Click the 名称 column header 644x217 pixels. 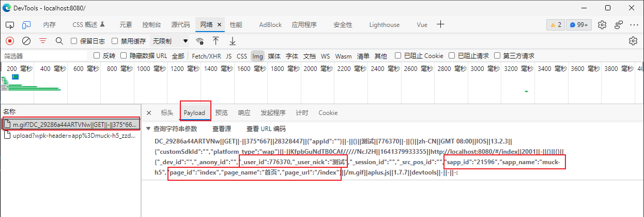pyautogui.click(x=71, y=112)
